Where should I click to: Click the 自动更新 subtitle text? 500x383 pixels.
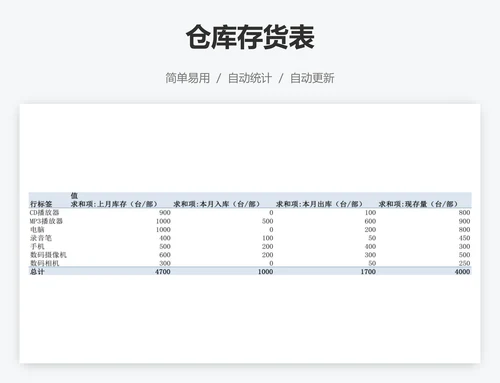(312, 78)
